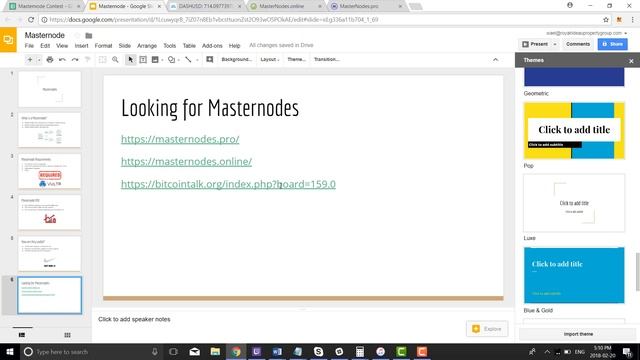Print the presentation using the printer icon
The image size is (640, 360).
coord(50,60)
